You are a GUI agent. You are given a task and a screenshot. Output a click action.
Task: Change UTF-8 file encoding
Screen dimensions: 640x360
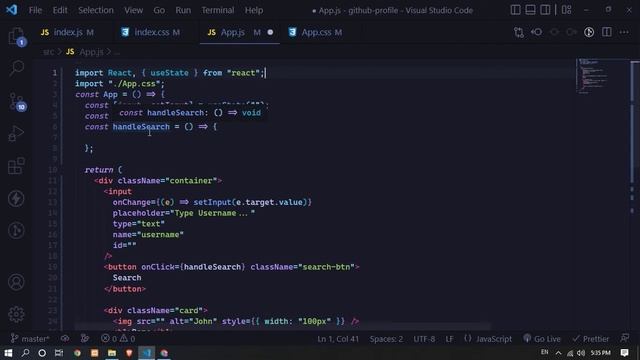click(424, 339)
